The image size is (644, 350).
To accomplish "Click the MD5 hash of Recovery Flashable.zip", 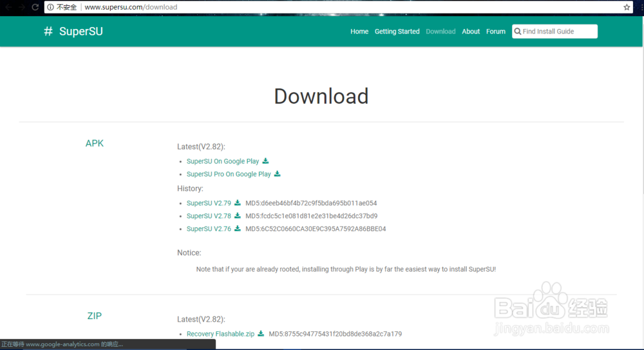I will coord(335,334).
